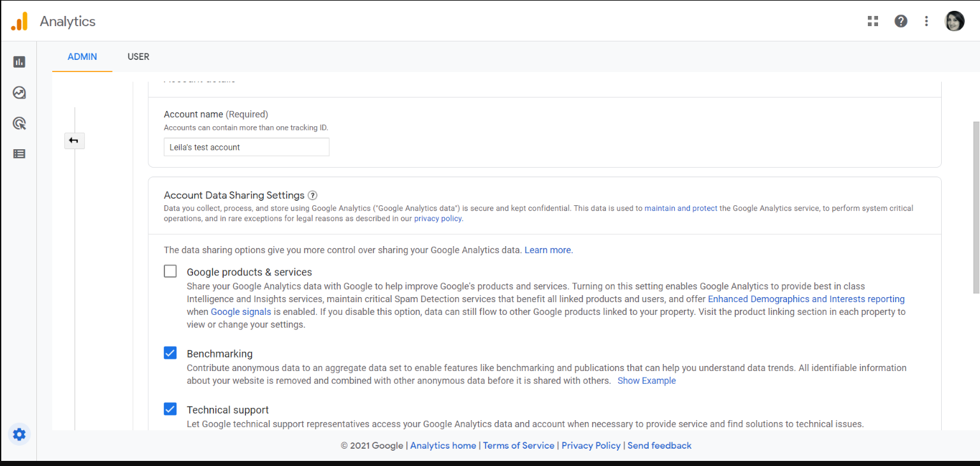Click 'Send feedback' footer link
The image size is (980, 466).
659,446
